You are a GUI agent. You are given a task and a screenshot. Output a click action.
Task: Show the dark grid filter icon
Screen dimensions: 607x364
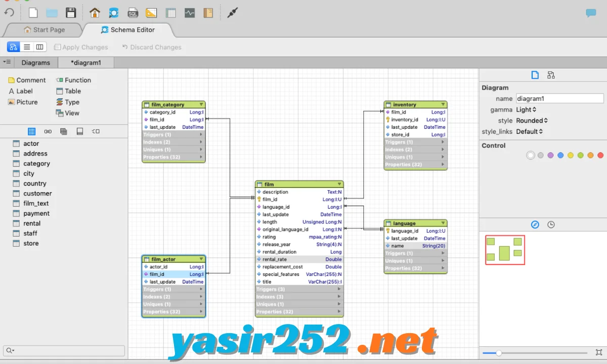[64, 131]
